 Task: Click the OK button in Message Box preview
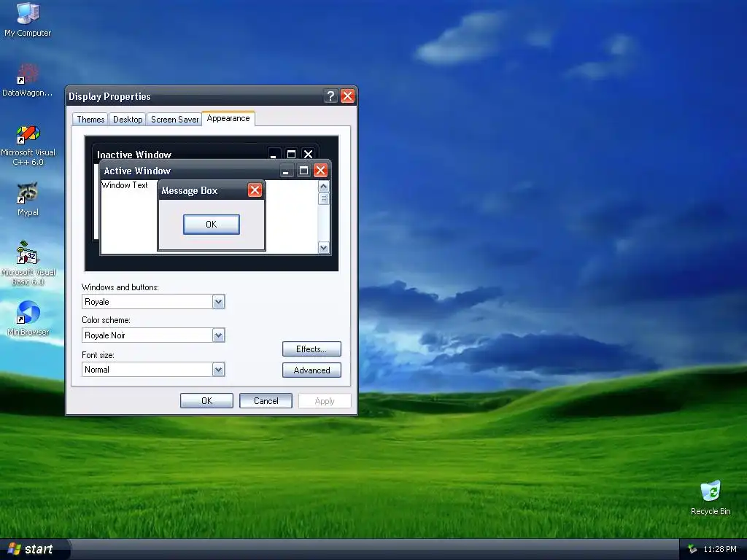click(212, 225)
